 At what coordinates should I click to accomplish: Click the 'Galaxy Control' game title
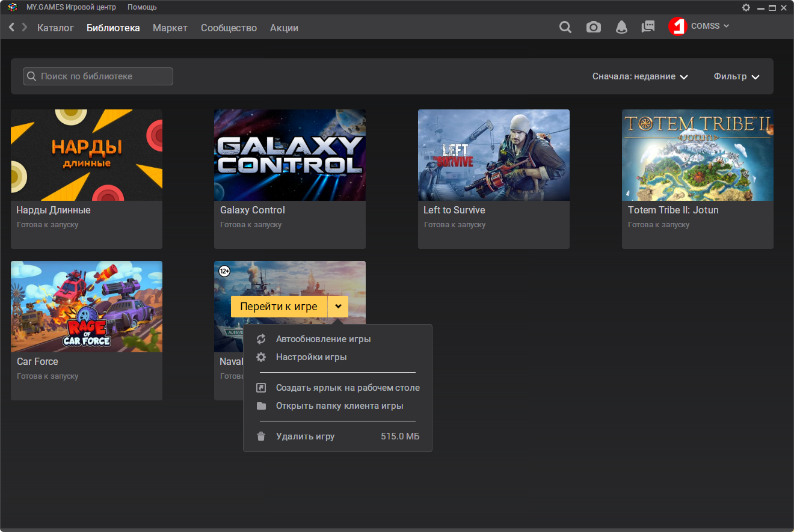[x=253, y=210]
